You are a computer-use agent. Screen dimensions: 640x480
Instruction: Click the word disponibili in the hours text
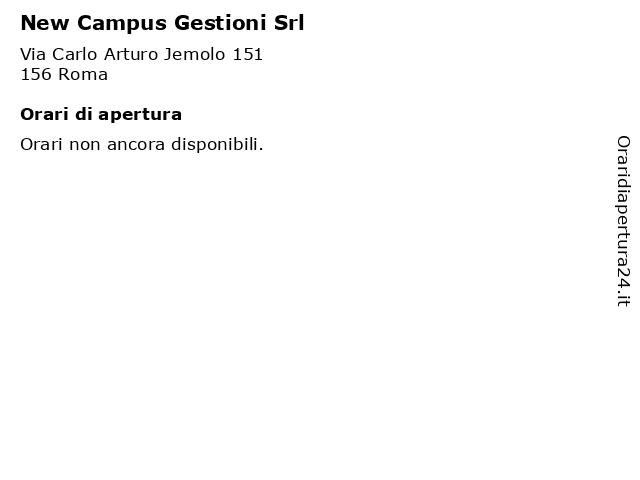coord(217,144)
